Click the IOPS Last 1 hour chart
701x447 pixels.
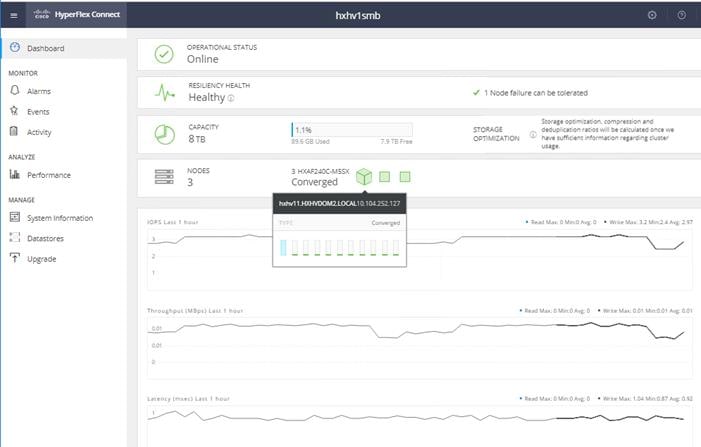click(419, 259)
